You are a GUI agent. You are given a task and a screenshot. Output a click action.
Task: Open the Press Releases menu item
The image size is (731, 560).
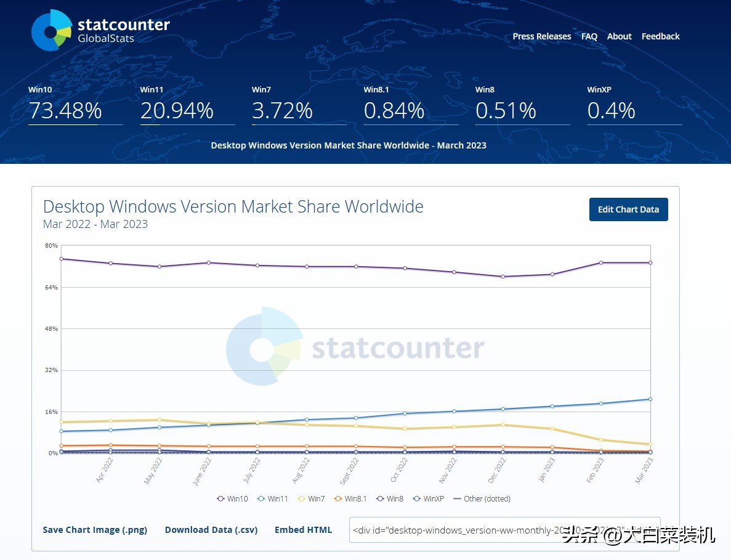pos(542,36)
